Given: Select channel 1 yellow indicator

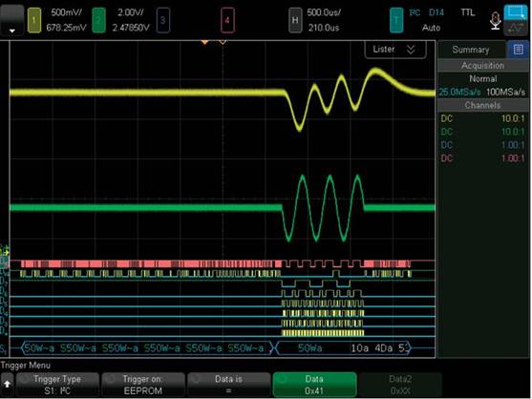Looking at the screenshot, I should (x=34, y=20).
